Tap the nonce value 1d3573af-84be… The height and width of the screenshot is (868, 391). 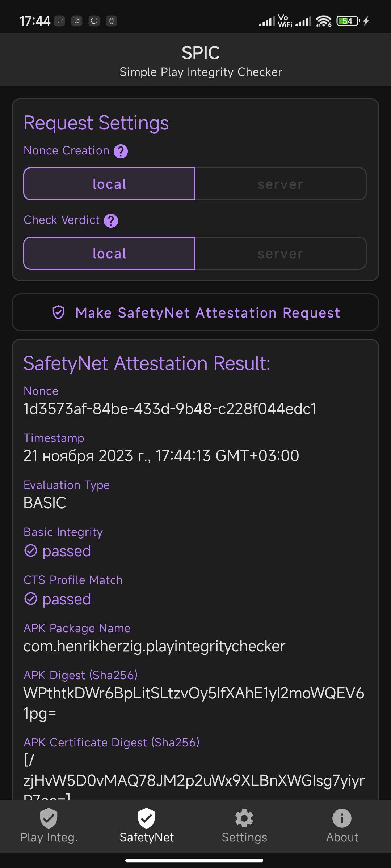coord(170,409)
